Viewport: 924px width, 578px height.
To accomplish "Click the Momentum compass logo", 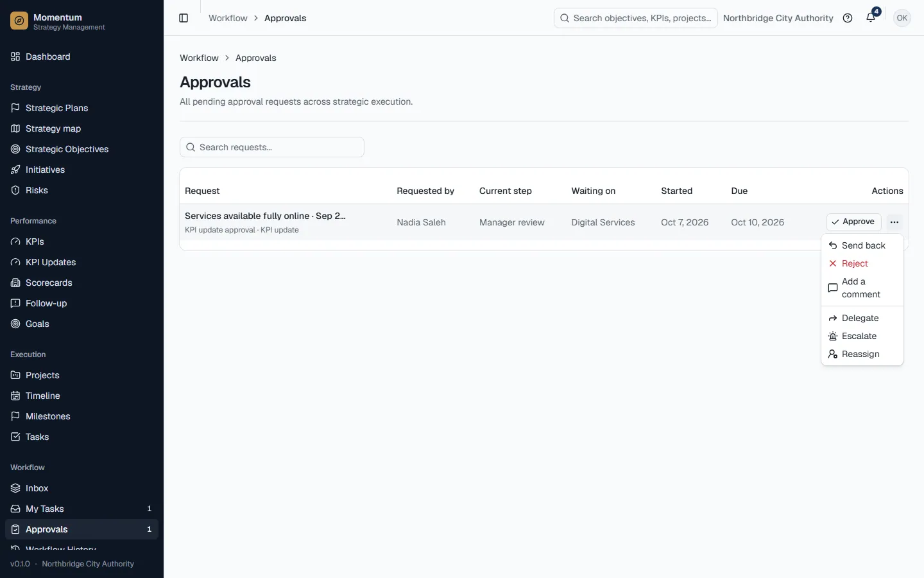I will 19,21.
